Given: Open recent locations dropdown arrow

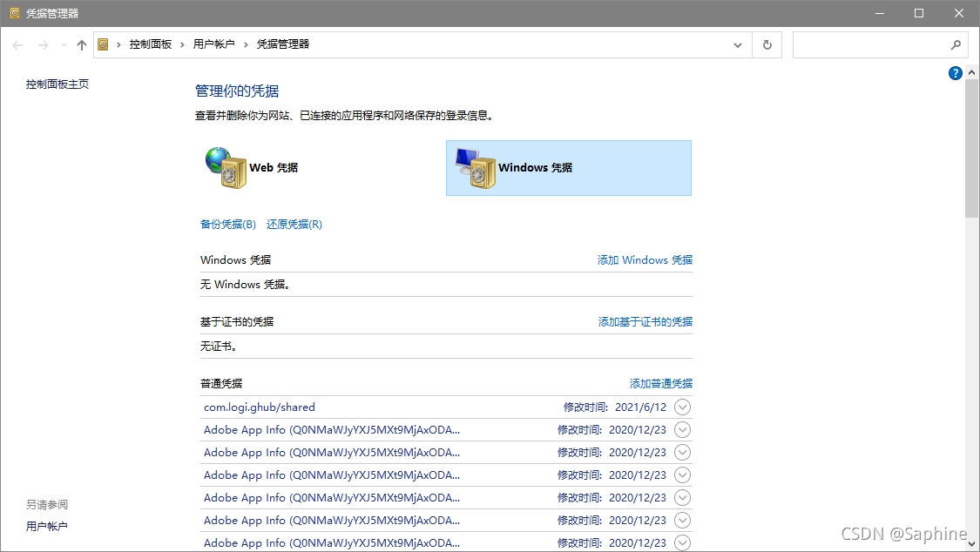Looking at the screenshot, I should [x=64, y=45].
